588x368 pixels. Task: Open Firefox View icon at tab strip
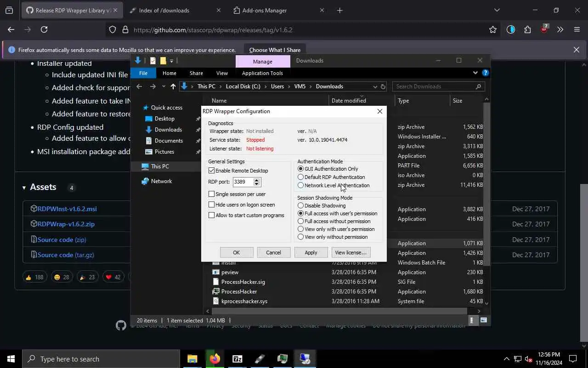(9, 10)
